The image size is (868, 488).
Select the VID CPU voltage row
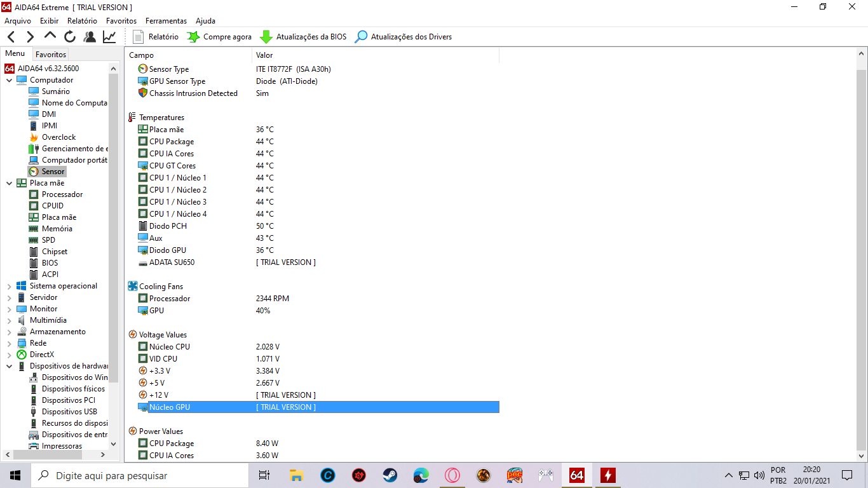click(312, 359)
